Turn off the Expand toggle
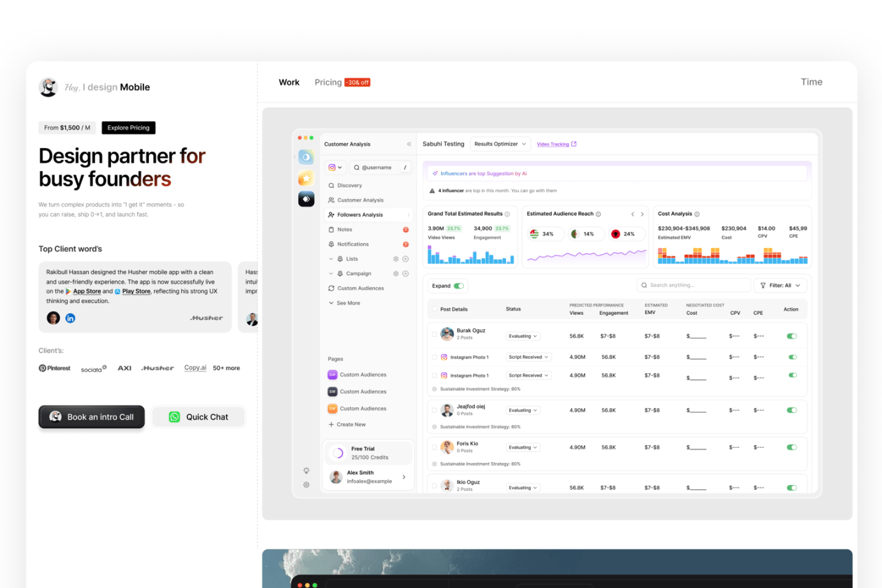 click(459, 286)
